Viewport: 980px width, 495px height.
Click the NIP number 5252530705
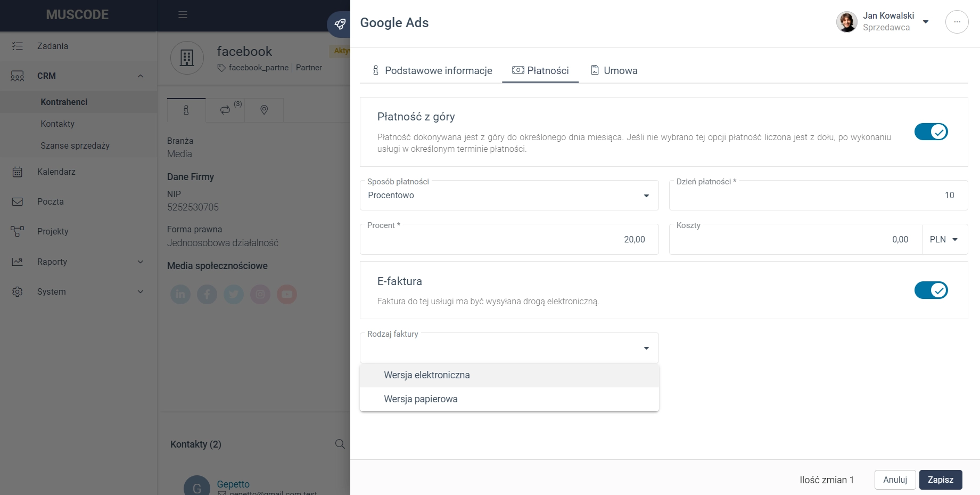pyautogui.click(x=193, y=207)
